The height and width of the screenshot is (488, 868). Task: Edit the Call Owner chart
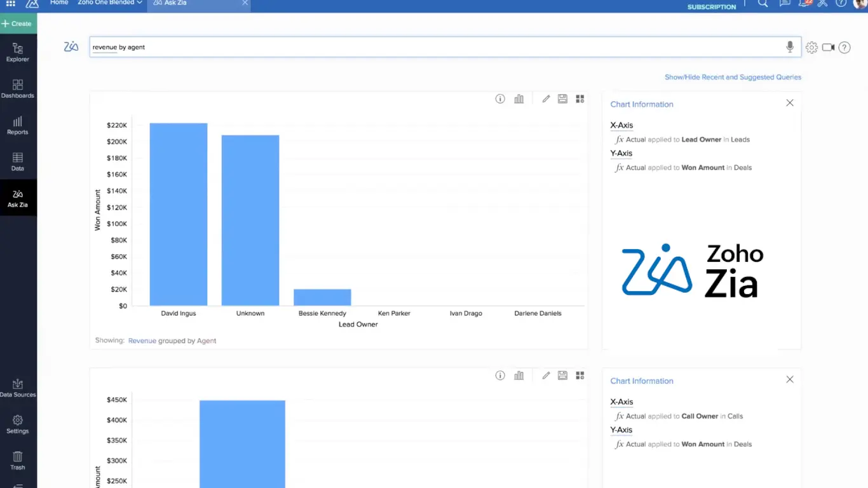(546, 376)
